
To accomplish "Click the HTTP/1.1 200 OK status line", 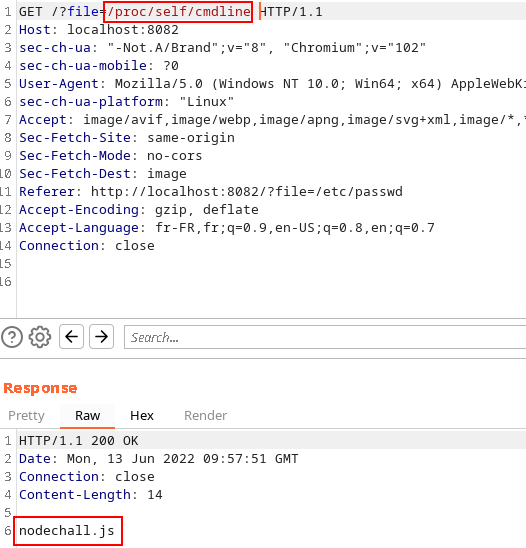I will 79,441.
